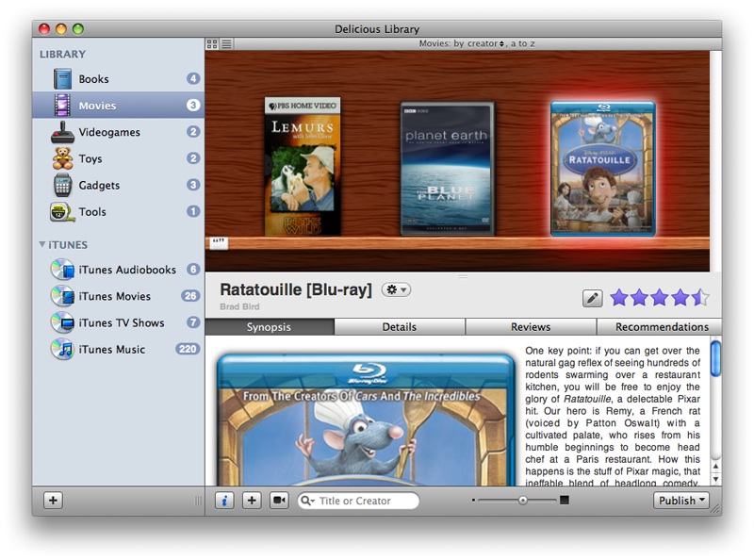Adjust the cover size slider knob
Screen dimensions: 754x560
click(x=523, y=501)
